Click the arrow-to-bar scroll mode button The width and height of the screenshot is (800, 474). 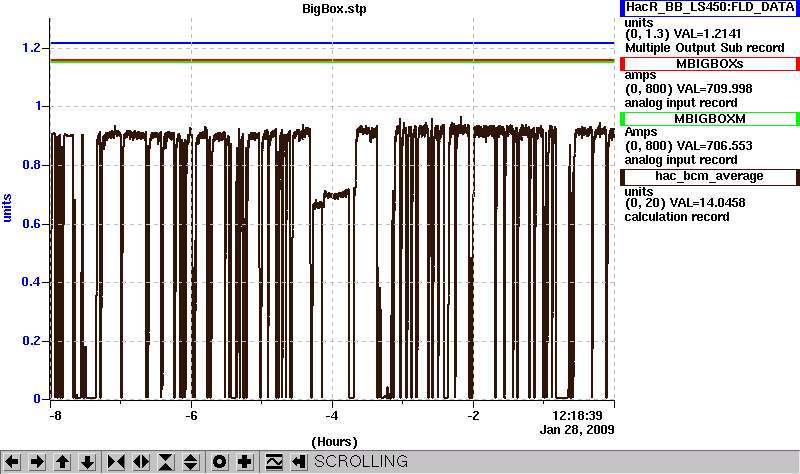(x=299, y=462)
